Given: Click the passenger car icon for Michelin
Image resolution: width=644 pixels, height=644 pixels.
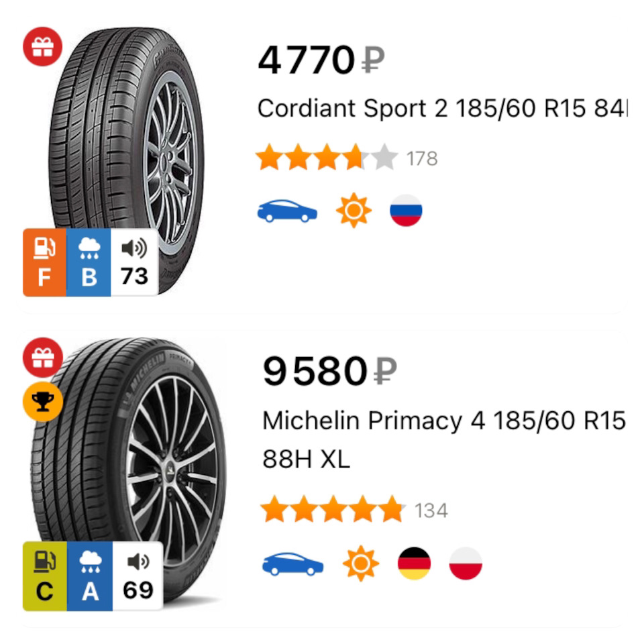Looking at the screenshot, I should [292, 563].
